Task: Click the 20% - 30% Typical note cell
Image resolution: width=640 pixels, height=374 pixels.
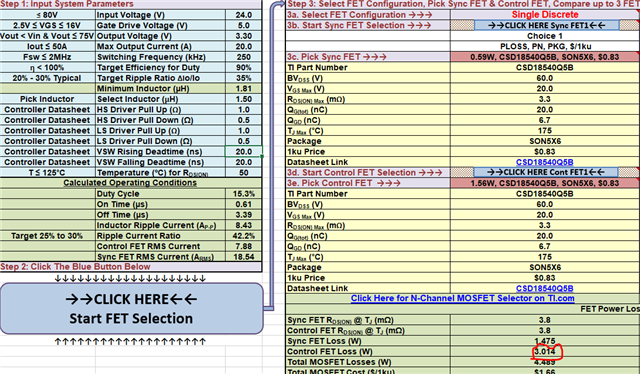Action: [47, 78]
